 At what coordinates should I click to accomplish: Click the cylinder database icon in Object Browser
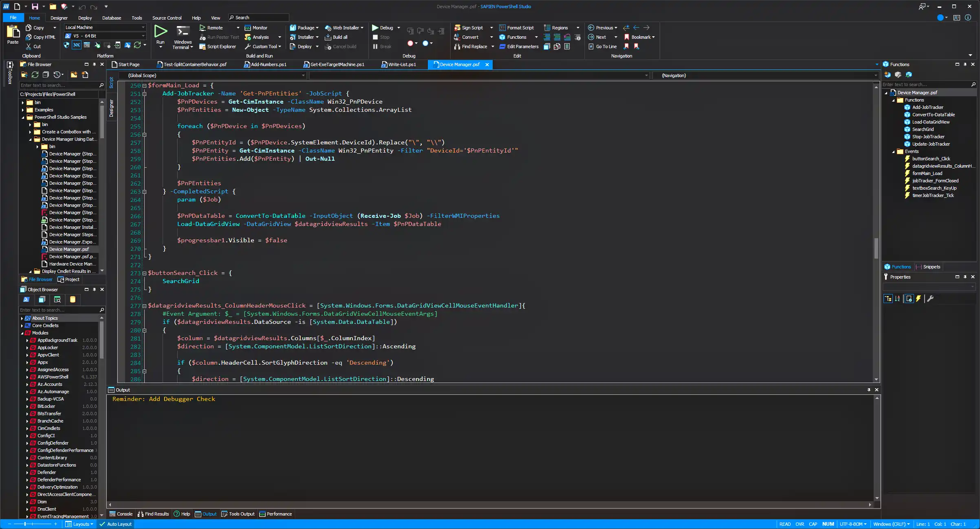[x=73, y=299]
